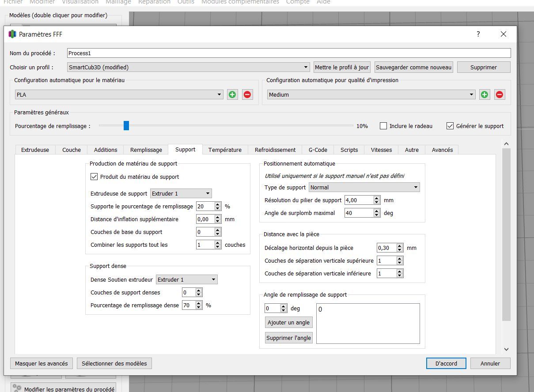
Task: Open the Compte menu in main window
Action: (x=298, y=2)
